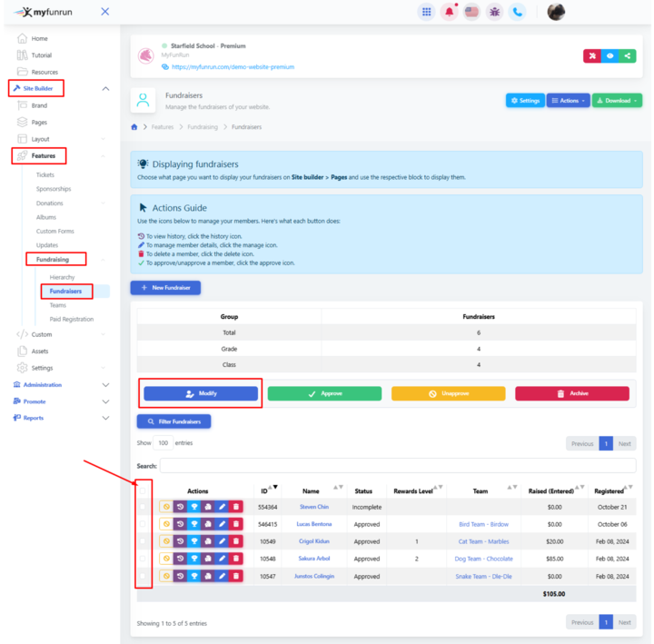Open the Actions dropdown button
This screenshot has height=644, width=654.
pyautogui.click(x=569, y=101)
